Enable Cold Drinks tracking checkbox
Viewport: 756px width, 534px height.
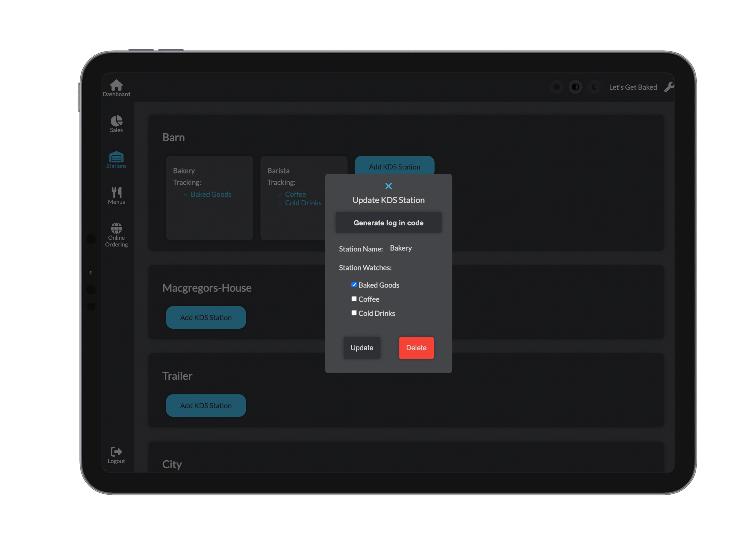click(354, 313)
